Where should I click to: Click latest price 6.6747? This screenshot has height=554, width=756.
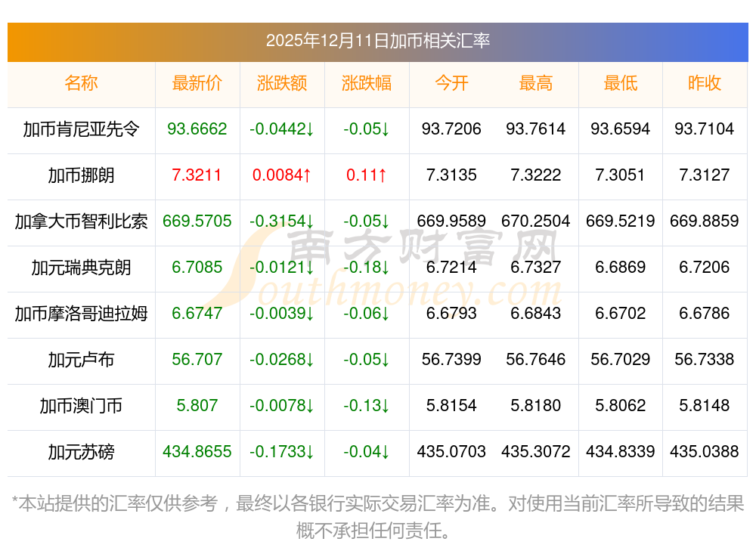197,313
